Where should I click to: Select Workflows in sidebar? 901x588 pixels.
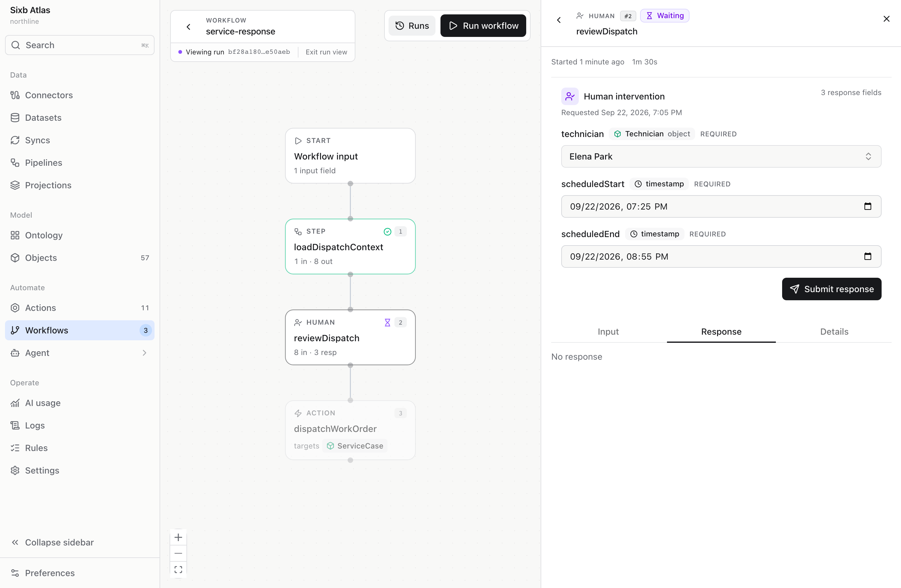pyautogui.click(x=79, y=330)
